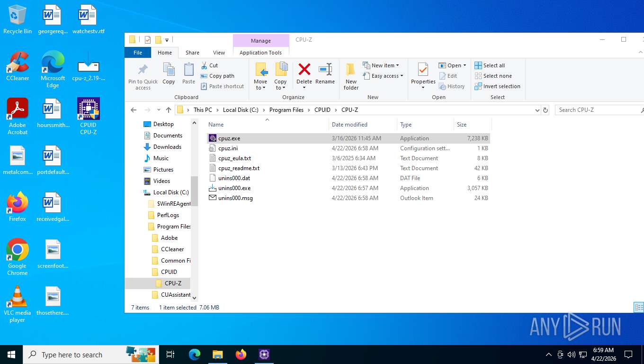
Task: Click the address bar history dropdown
Action: (537, 110)
